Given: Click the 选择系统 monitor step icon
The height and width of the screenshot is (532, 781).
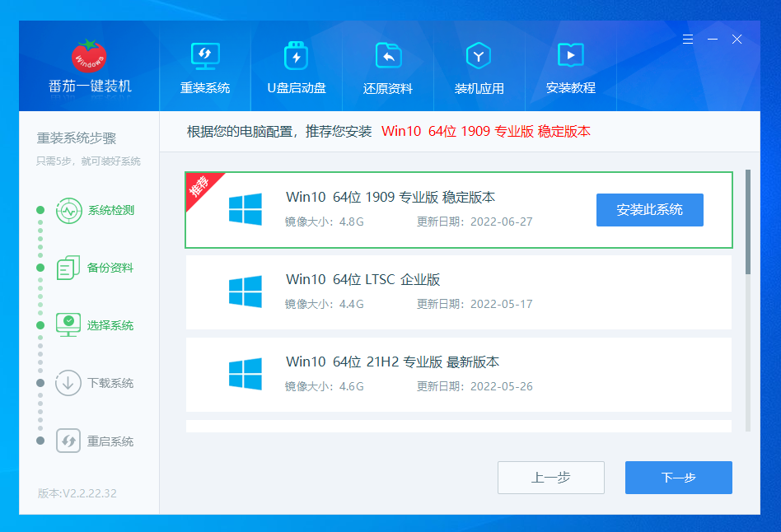Looking at the screenshot, I should point(68,325).
